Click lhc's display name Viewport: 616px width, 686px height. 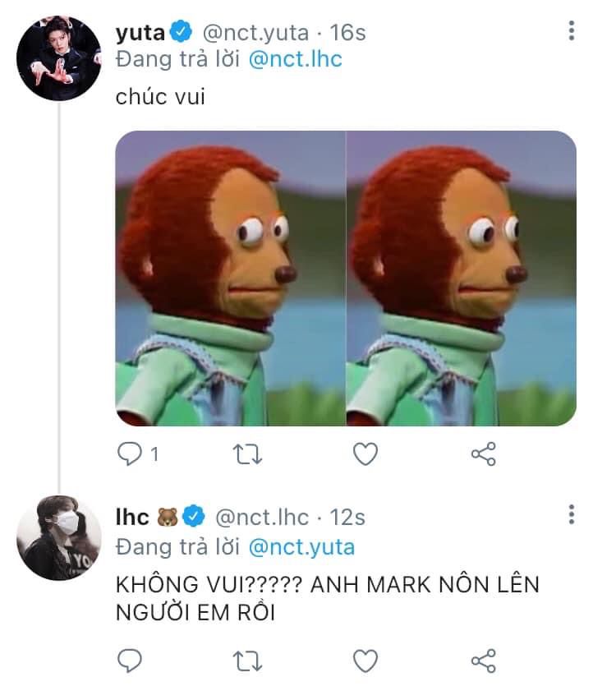point(131,517)
